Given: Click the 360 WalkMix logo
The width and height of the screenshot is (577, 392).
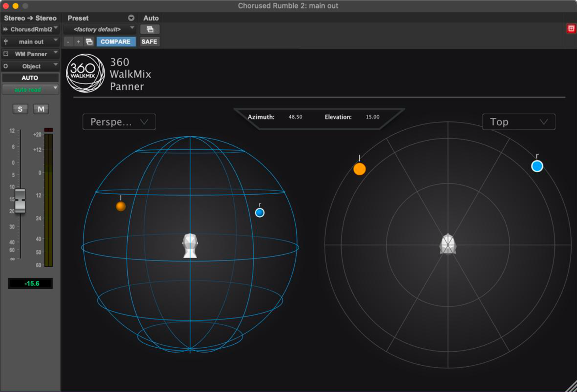Looking at the screenshot, I should [85, 73].
